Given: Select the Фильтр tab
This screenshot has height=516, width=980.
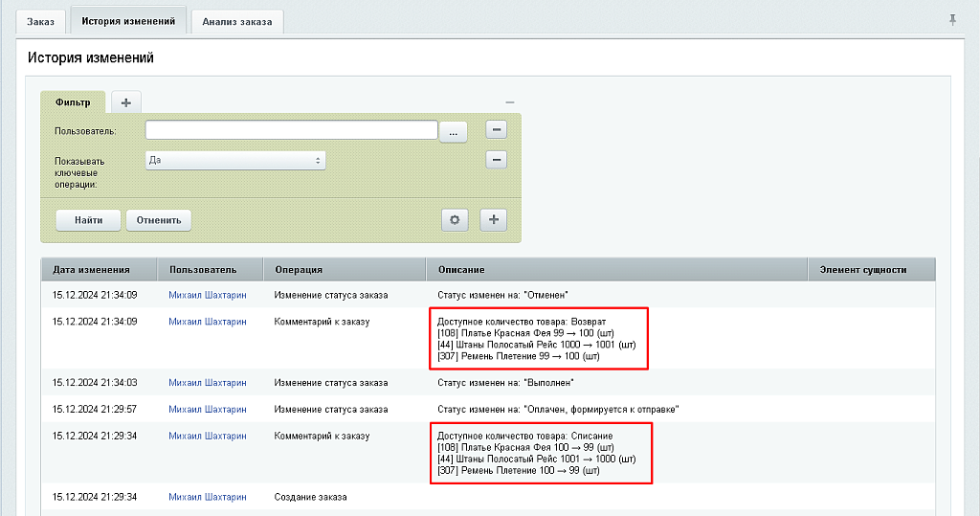Looking at the screenshot, I should point(73,102).
